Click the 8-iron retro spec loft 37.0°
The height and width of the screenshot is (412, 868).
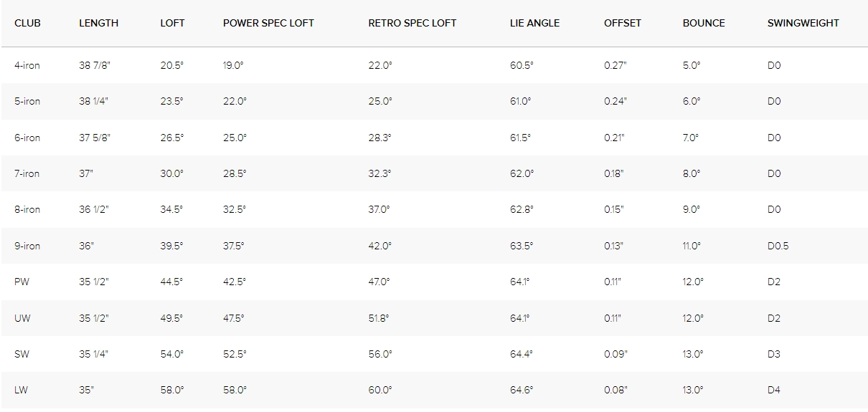click(379, 210)
